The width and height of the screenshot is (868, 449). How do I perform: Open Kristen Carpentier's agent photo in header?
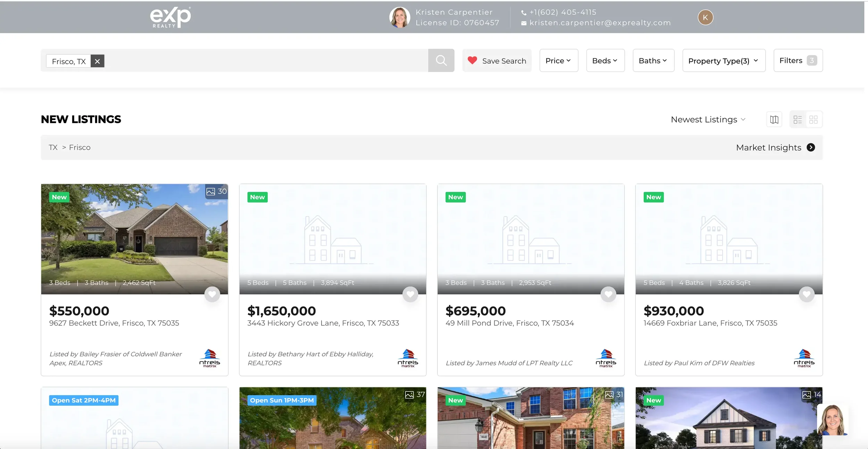tap(400, 17)
